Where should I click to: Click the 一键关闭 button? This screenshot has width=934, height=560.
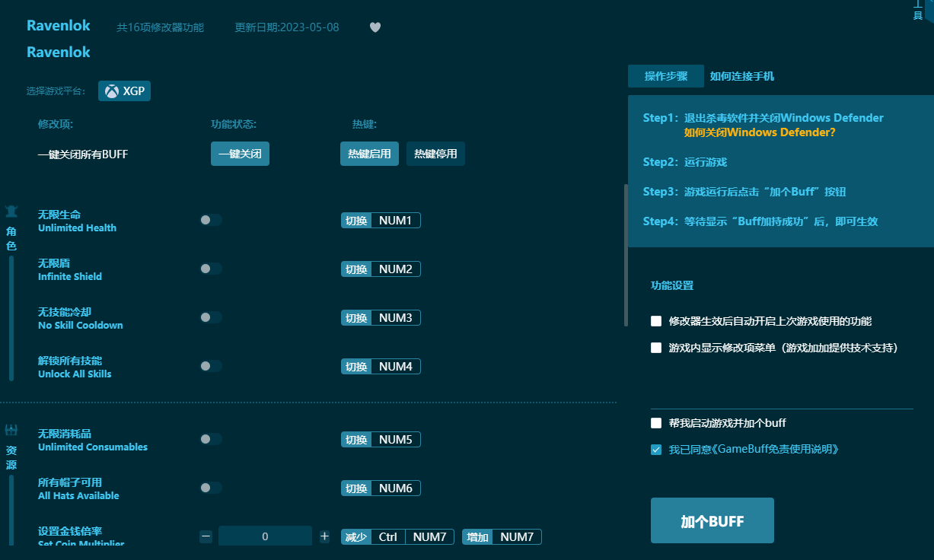coord(240,154)
